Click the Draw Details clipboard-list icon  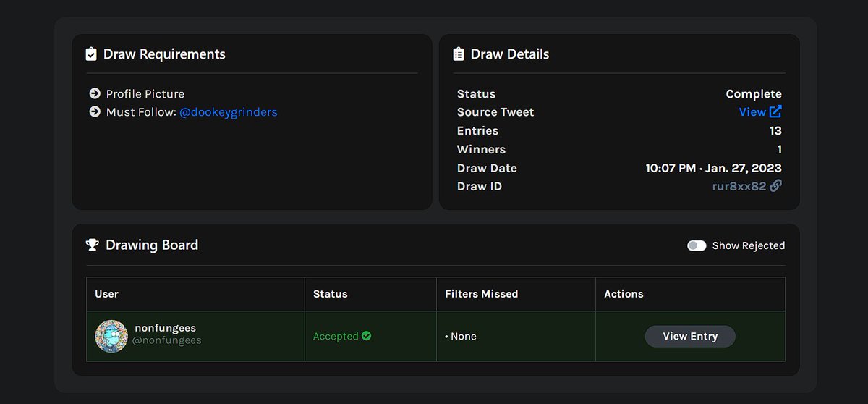[459, 54]
